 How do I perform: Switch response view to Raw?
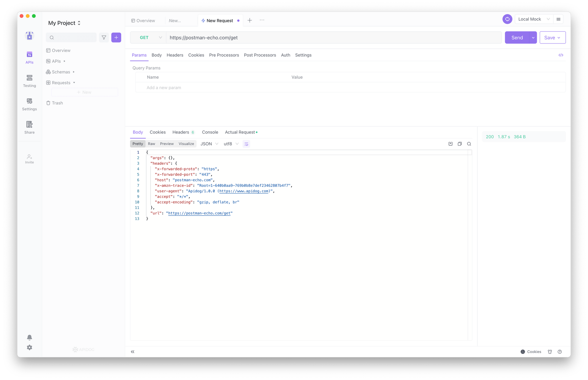point(151,144)
